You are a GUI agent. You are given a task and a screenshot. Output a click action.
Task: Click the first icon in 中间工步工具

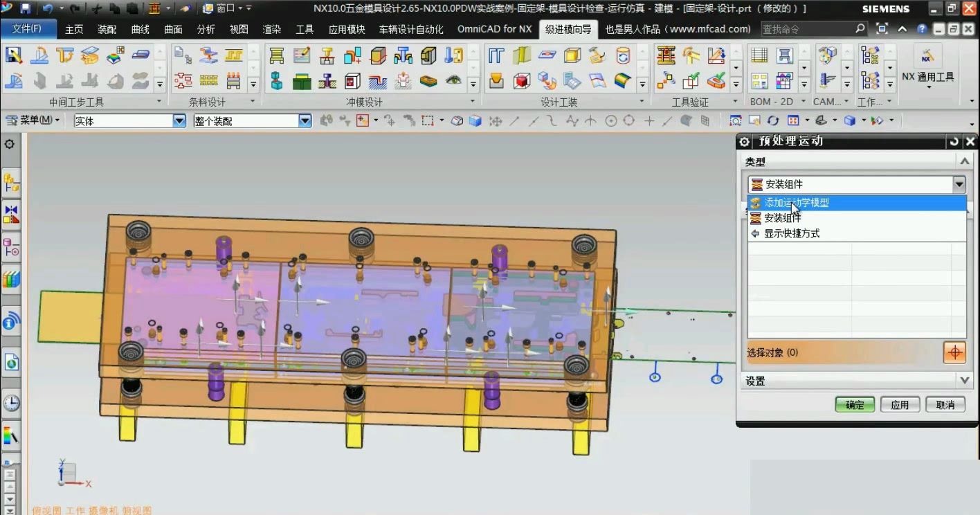coord(14,55)
